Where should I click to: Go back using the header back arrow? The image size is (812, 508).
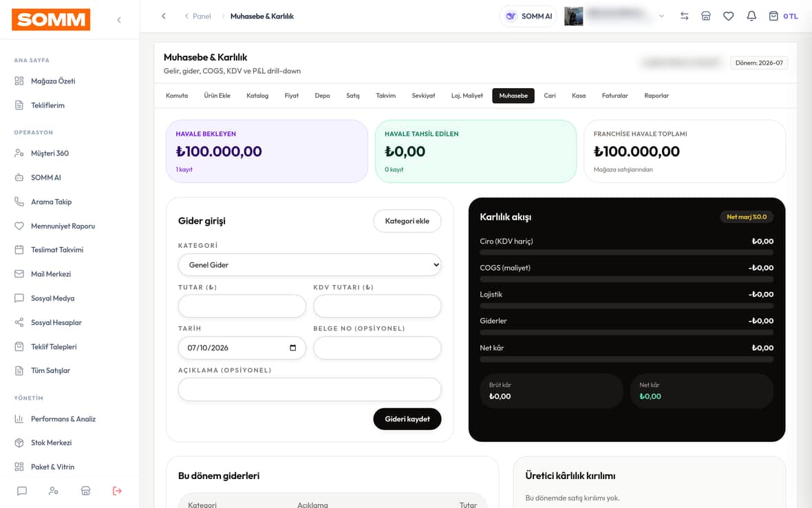[164, 16]
